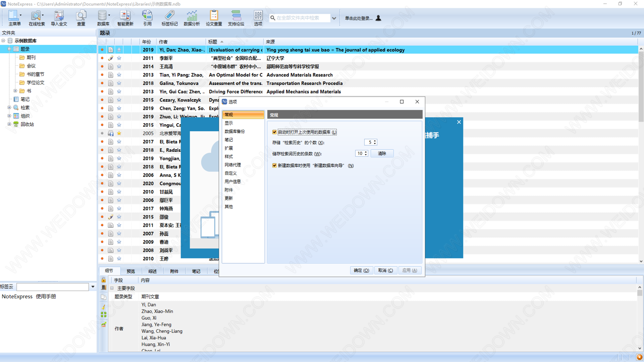
Task: Click the orange status dot for 王亮清 row
Action: pos(102,66)
